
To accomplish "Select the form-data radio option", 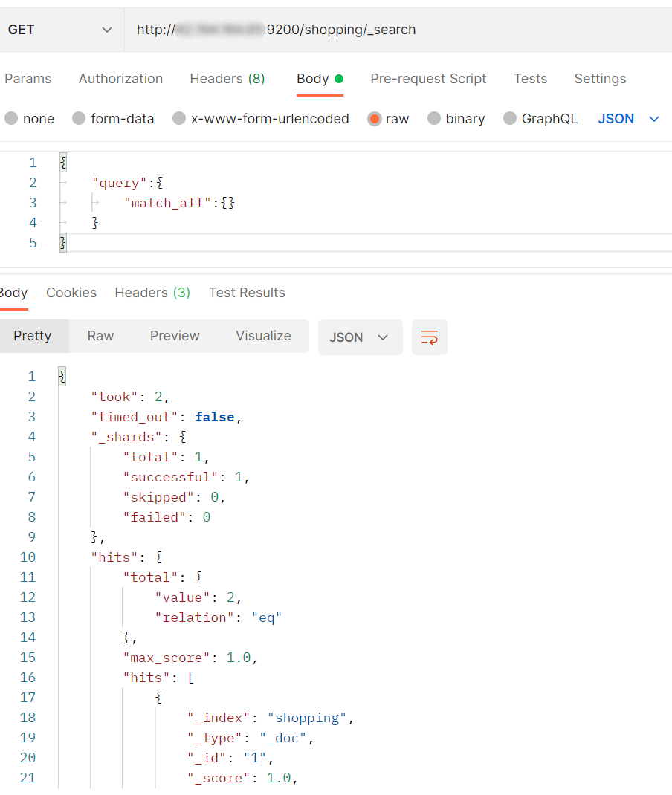I will [79, 119].
